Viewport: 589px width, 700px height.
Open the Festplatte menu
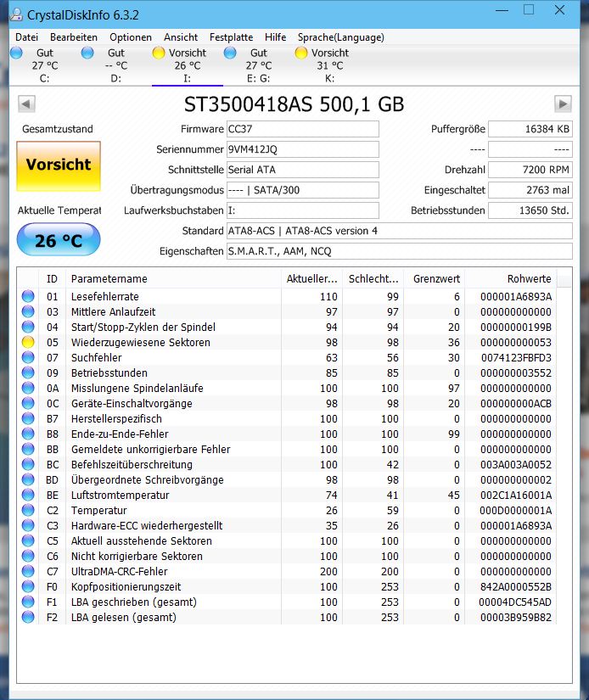(x=231, y=37)
